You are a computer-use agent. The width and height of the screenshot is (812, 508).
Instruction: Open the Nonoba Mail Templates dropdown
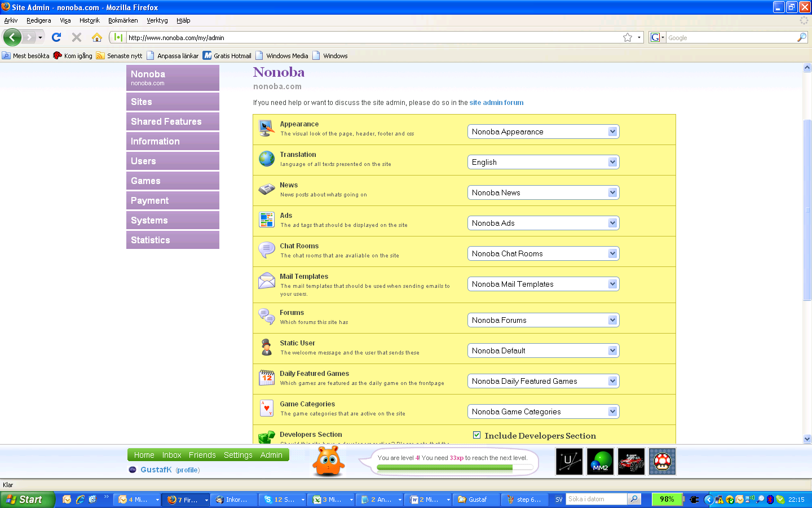tap(544, 284)
